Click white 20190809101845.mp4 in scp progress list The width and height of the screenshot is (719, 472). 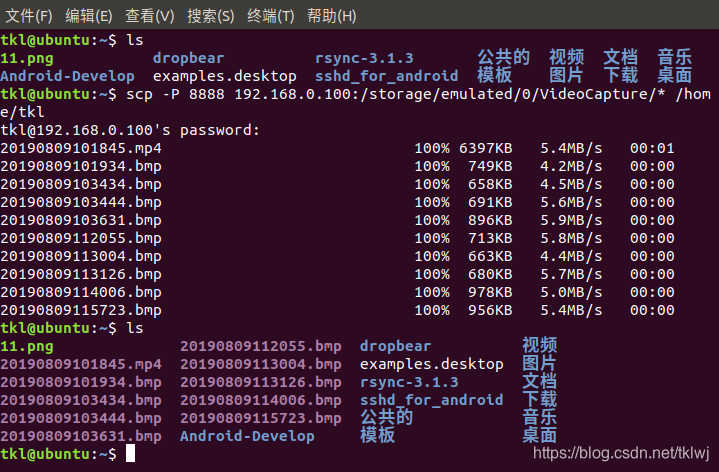[x=81, y=148]
